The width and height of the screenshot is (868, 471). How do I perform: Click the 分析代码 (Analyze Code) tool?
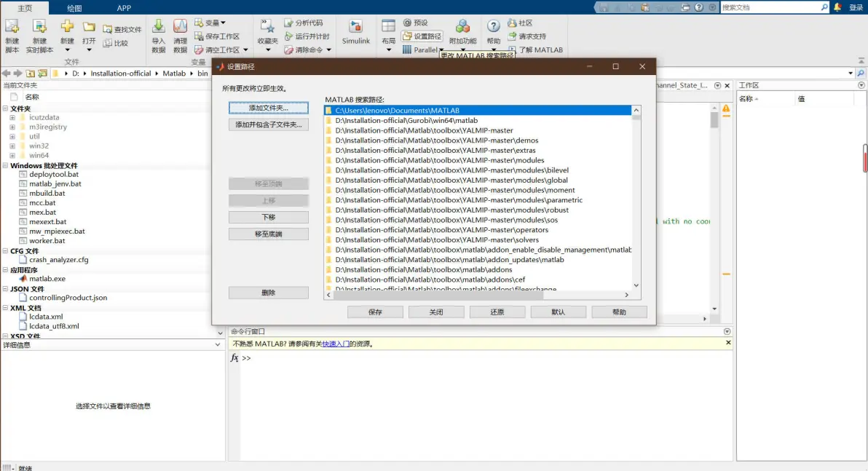coord(304,23)
